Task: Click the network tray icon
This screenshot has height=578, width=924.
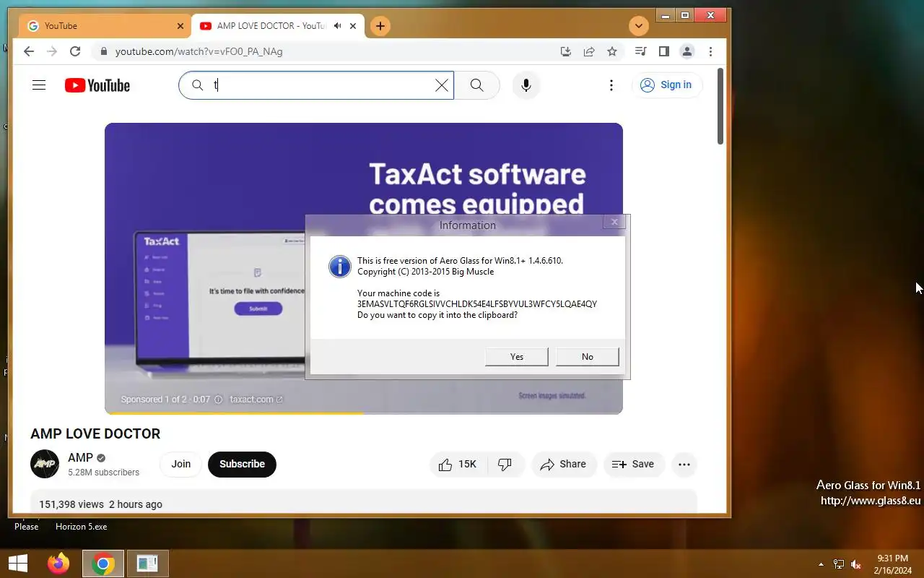Action: [x=839, y=564]
